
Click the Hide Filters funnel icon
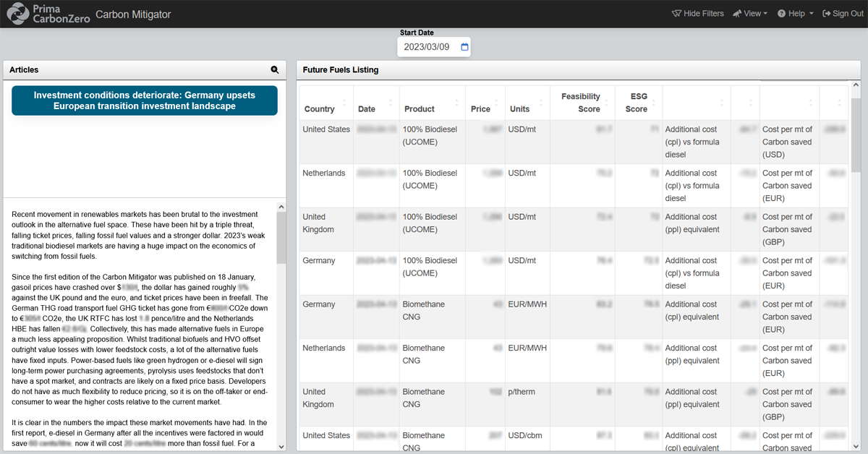tap(677, 13)
